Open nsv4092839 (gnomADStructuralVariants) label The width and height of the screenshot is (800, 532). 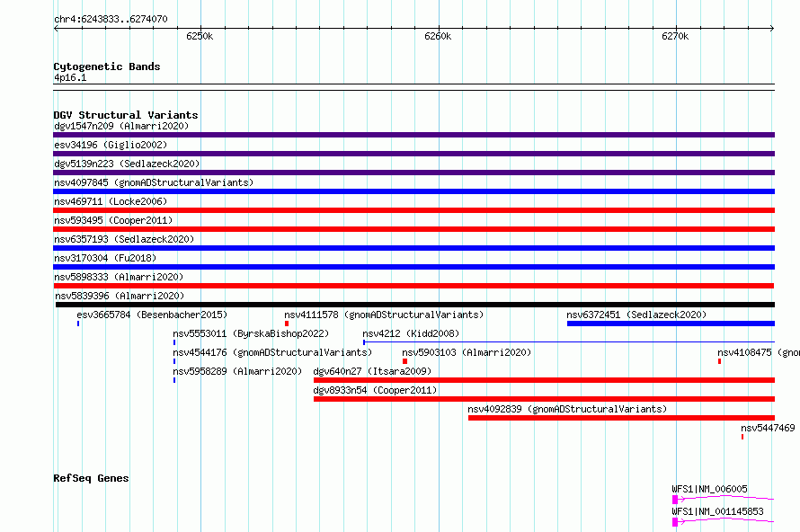[x=567, y=409]
